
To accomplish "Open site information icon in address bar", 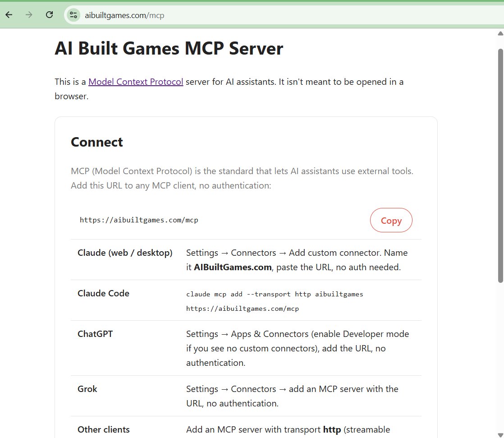I will (73, 15).
